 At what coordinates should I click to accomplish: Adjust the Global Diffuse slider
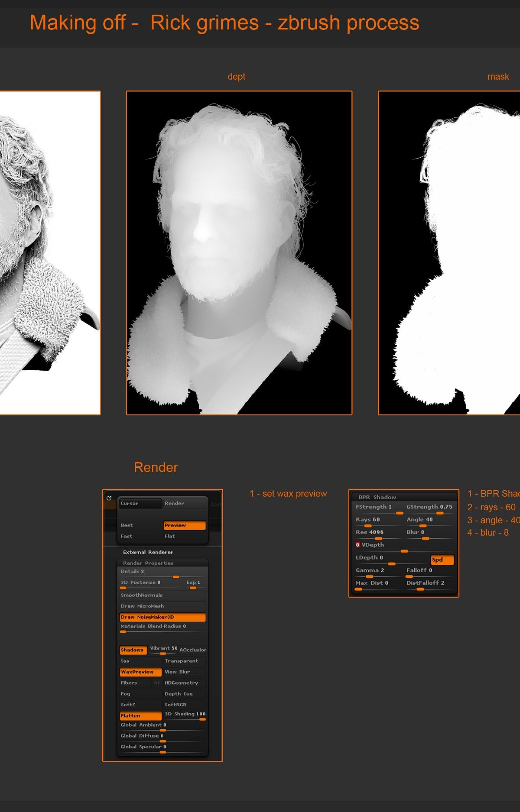coord(162,738)
